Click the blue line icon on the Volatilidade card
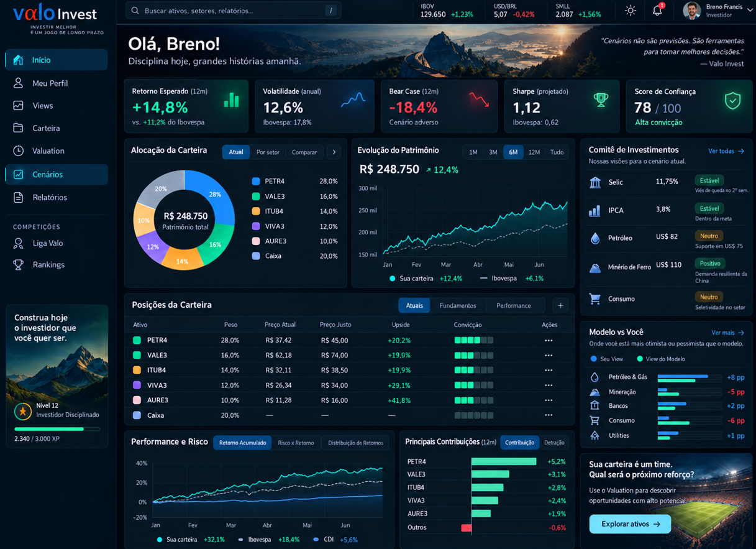The image size is (756, 549). tap(353, 100)
